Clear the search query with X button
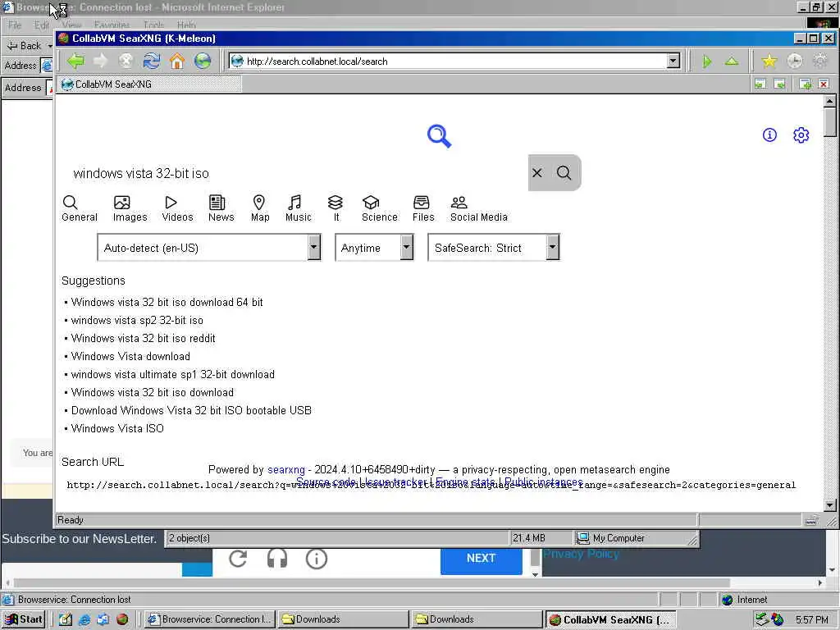 point(536,172)
